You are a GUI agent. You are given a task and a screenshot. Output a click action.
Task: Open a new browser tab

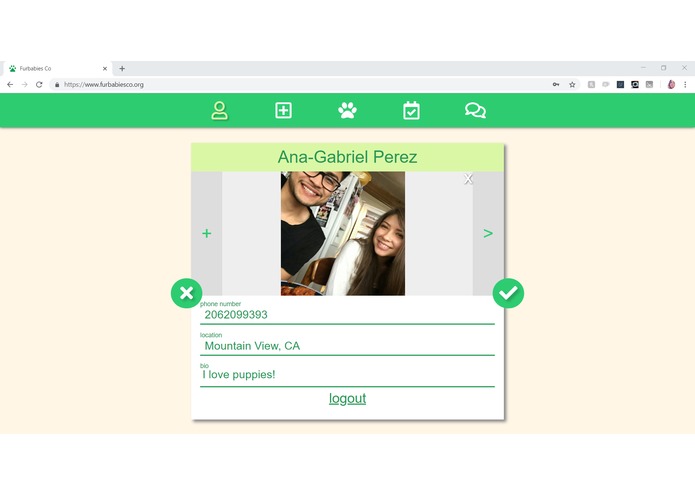pos(122,69)
